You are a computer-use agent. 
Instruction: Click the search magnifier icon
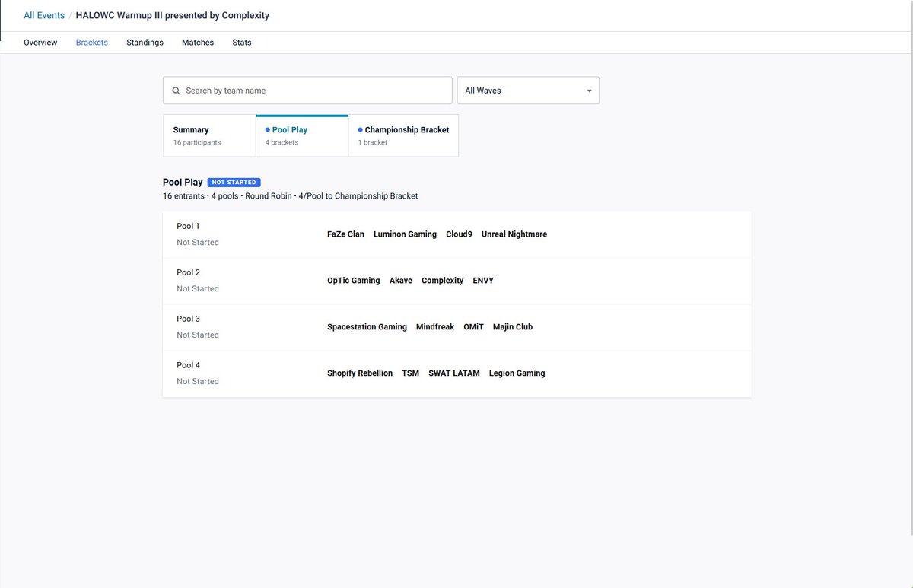pos(177,91)
